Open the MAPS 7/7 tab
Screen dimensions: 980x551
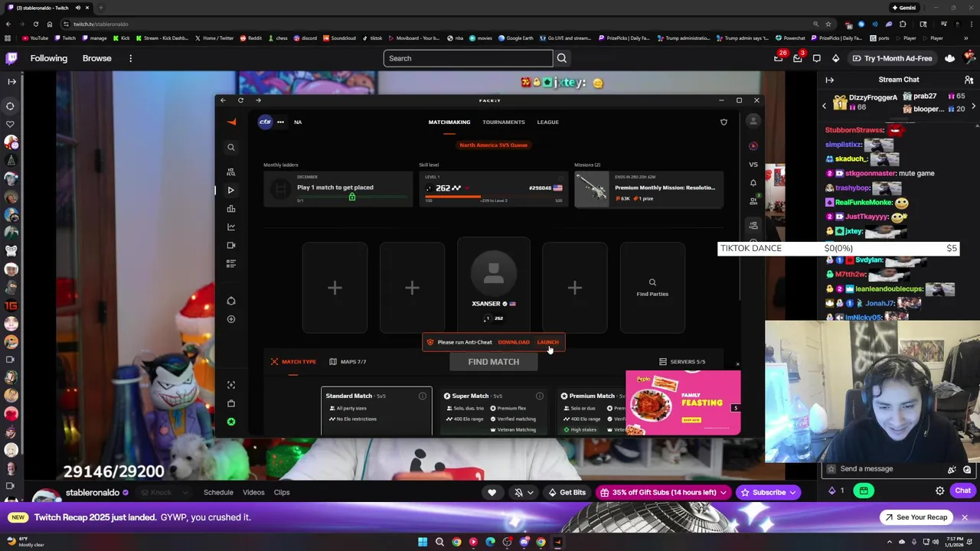coord(348,361)
